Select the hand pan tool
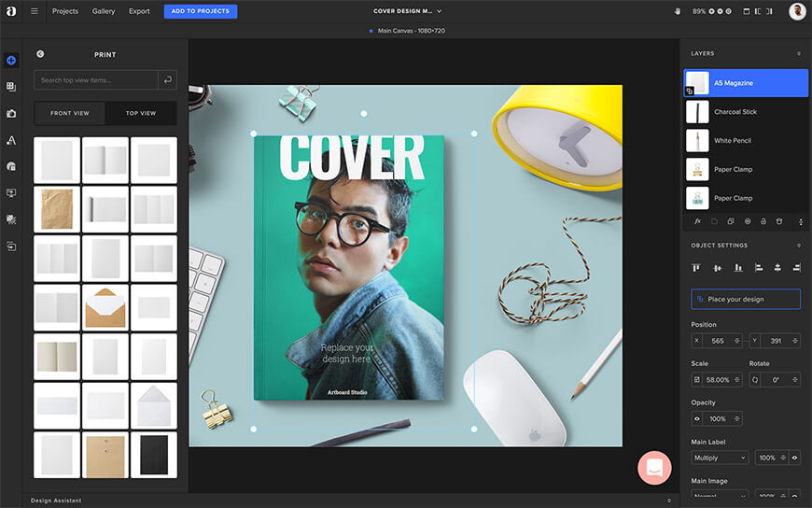The width and height of the screenshot is (812, 508). [679, 11]
